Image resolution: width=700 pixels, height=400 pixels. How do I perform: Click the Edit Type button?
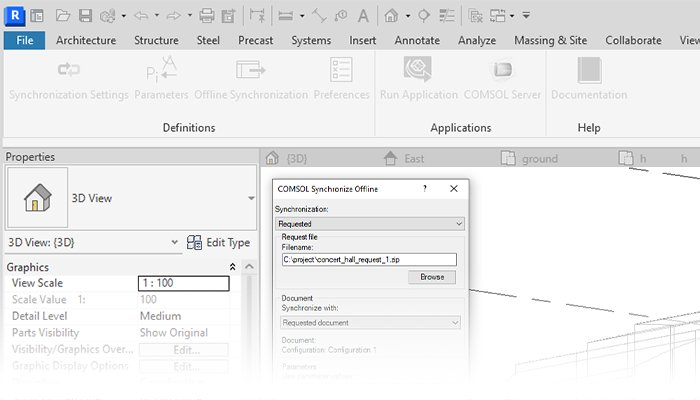click(218, 242)
